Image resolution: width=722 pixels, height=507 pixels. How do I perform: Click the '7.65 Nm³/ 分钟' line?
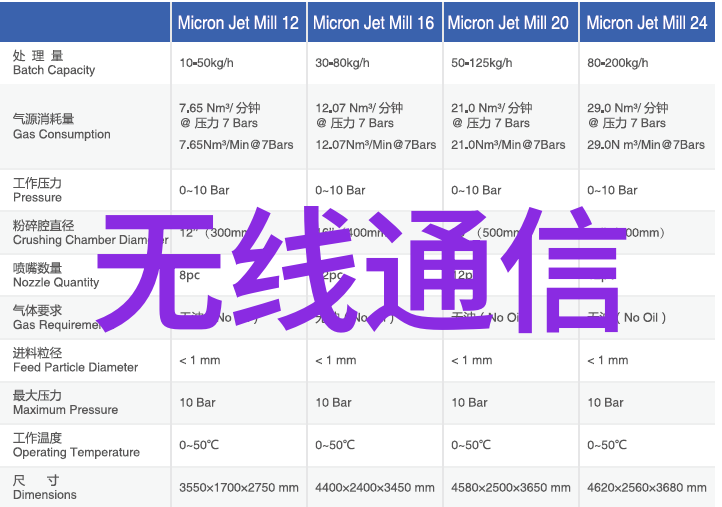220,108
